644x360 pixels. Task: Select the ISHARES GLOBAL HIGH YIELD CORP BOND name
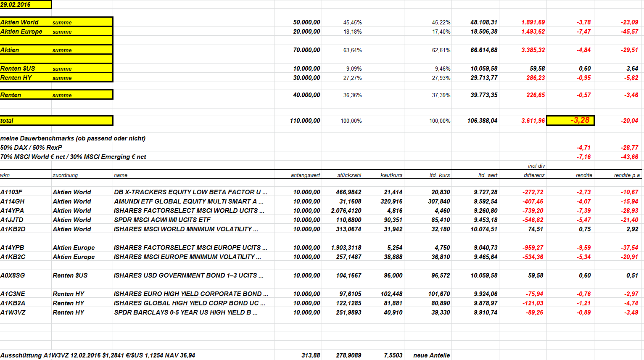pos(190,303)
